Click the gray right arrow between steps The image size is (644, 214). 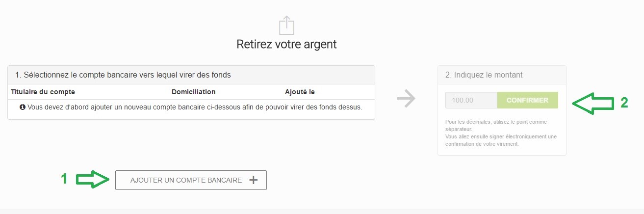coord(406,99)
